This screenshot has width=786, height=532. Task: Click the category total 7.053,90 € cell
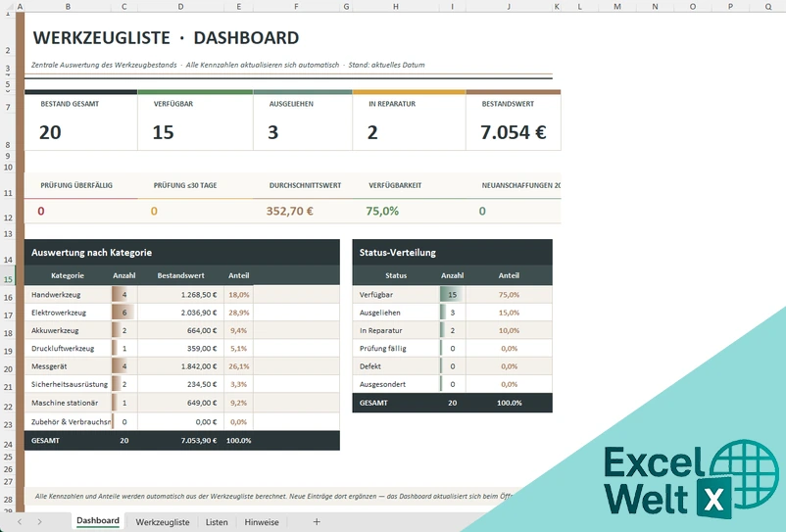pos(180,441)
